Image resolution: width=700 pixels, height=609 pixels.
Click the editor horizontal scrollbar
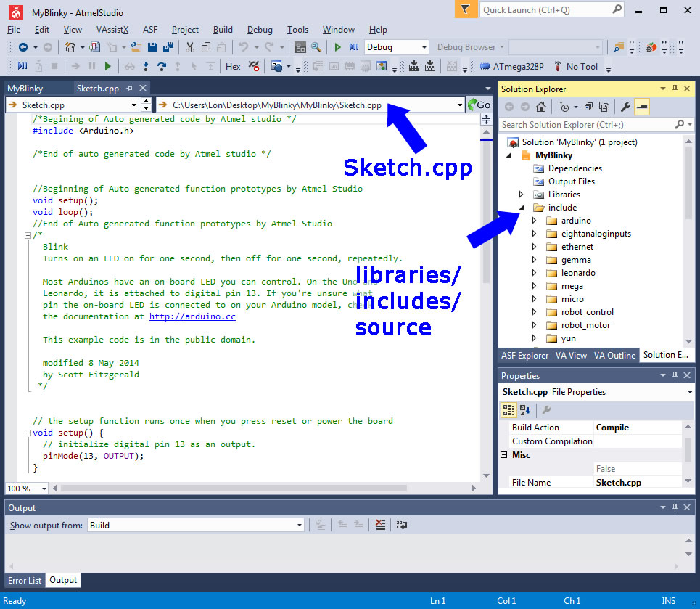(x=234, y=489)
